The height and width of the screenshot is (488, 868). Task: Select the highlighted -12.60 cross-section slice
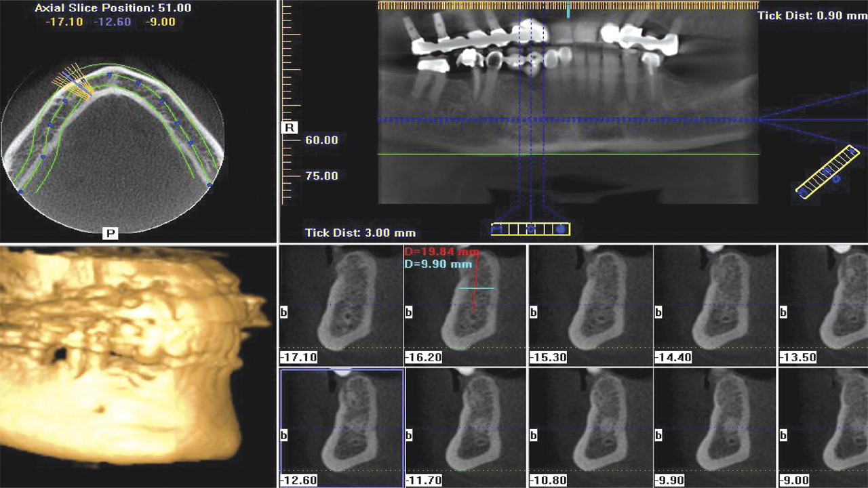tap(342, 427)
